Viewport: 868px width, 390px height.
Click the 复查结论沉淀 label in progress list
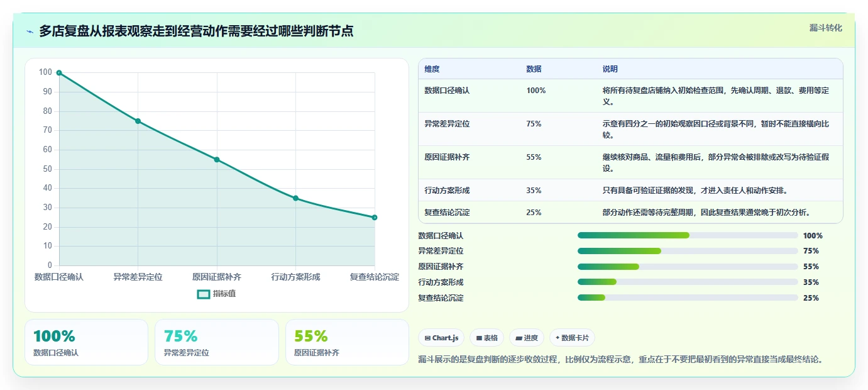tap(441, 298)
